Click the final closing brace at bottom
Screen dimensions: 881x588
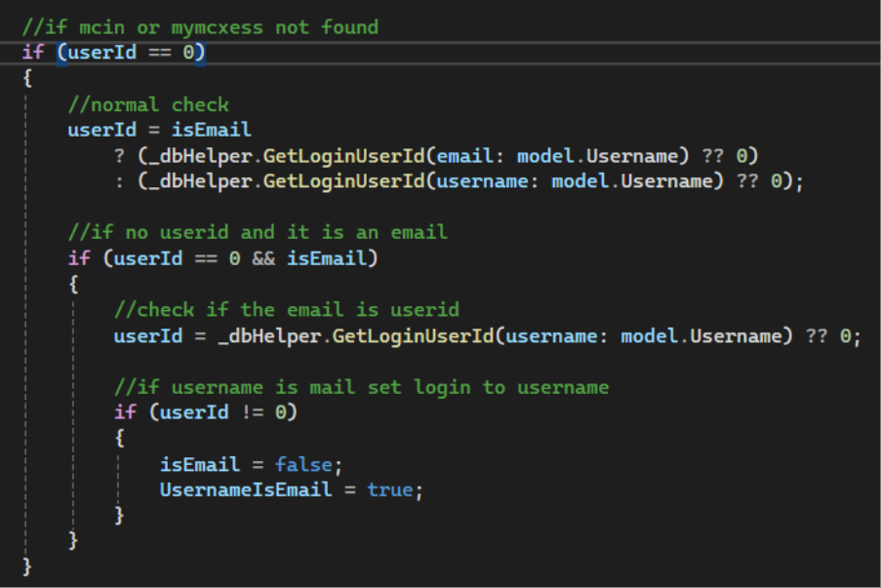pos(26,566)
